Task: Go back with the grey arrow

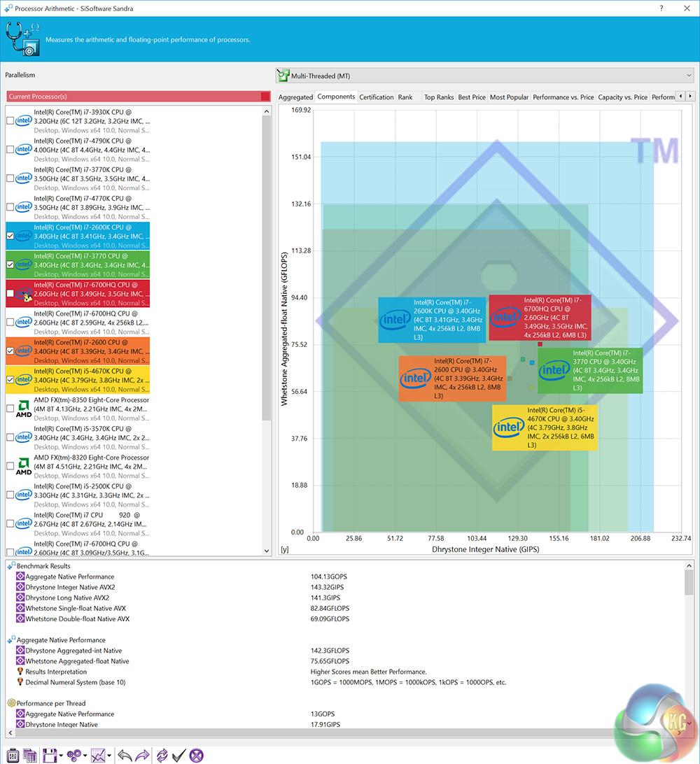Action: tap(125, 756)
